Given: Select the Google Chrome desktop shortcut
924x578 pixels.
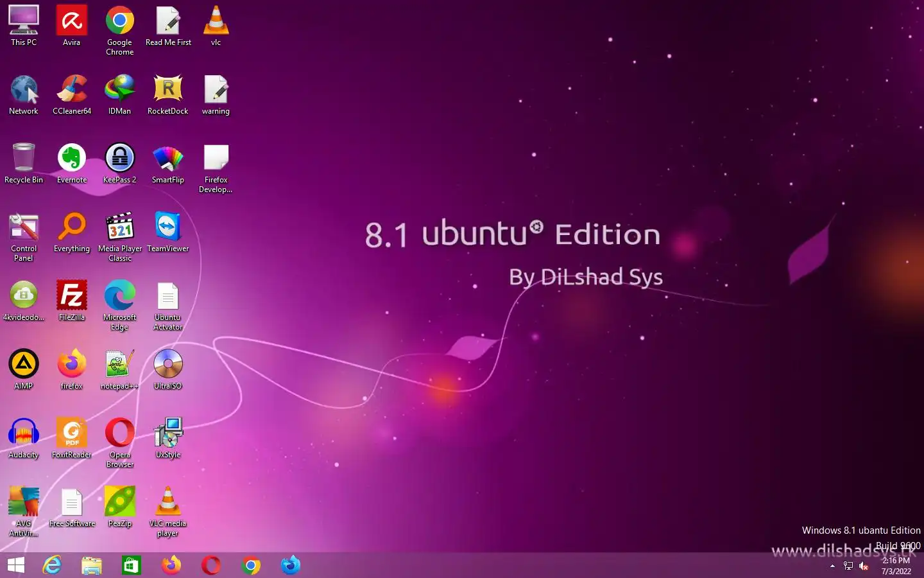Looking at the screenshot, I should [x=120, y=31].
